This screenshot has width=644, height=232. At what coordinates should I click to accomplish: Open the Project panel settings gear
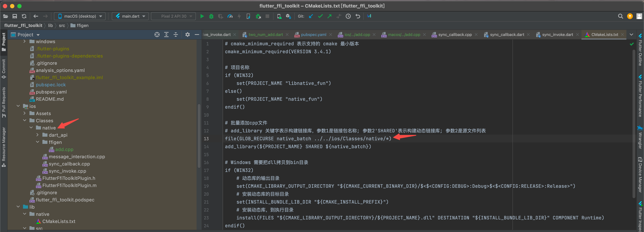(x=187, y=35)
